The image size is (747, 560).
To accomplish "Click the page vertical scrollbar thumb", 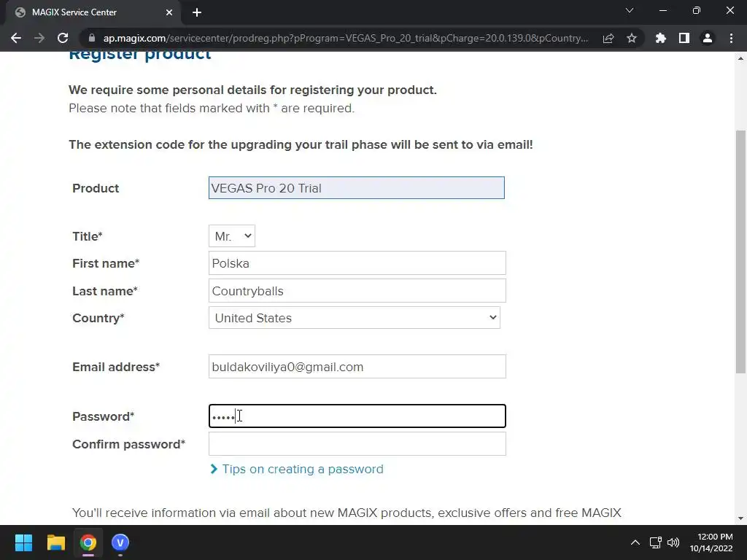I will click(740, 252).
